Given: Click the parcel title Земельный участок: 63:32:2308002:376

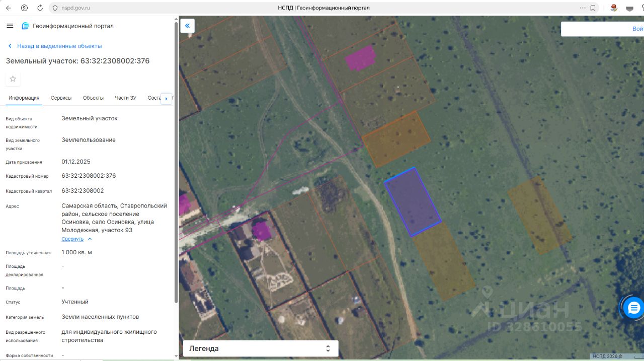Looking at the screenshot, I should tap(77, 61).
